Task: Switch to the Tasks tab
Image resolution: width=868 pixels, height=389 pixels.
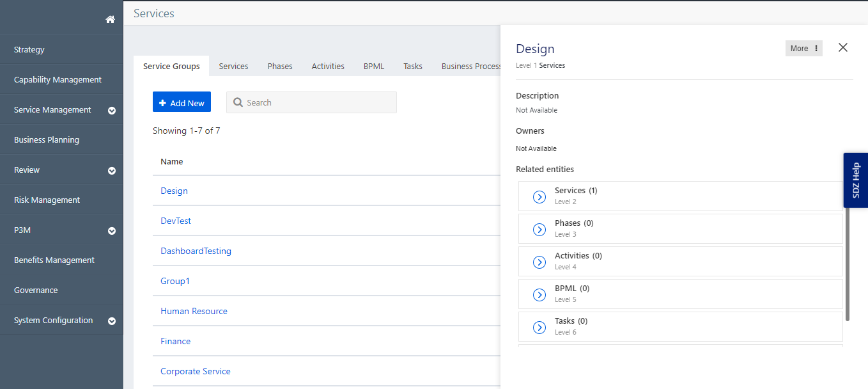Action: (413, 66)
